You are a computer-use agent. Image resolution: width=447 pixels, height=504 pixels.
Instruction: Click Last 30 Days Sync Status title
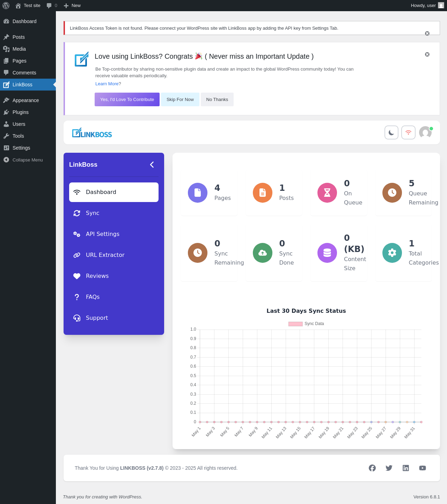(x=306, y=311)
